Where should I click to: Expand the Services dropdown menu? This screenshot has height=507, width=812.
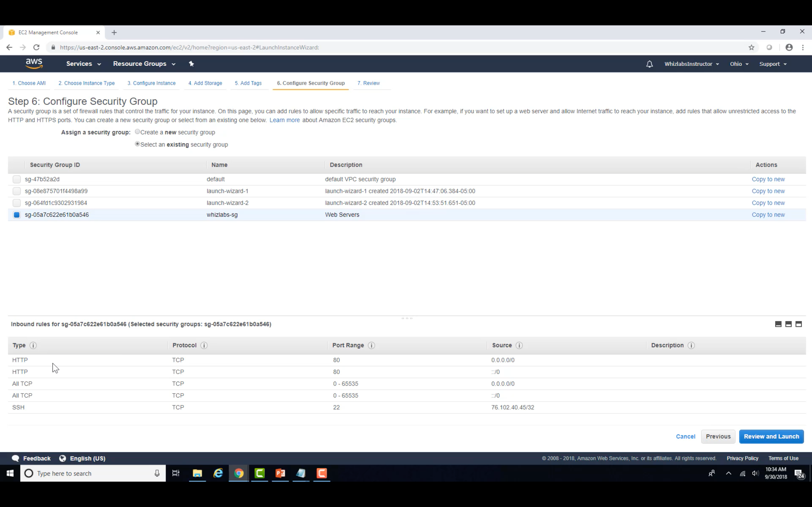click(83, 64)
